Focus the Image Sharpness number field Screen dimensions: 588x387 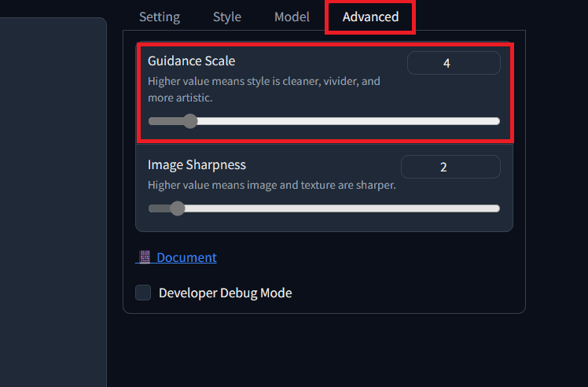450,167
